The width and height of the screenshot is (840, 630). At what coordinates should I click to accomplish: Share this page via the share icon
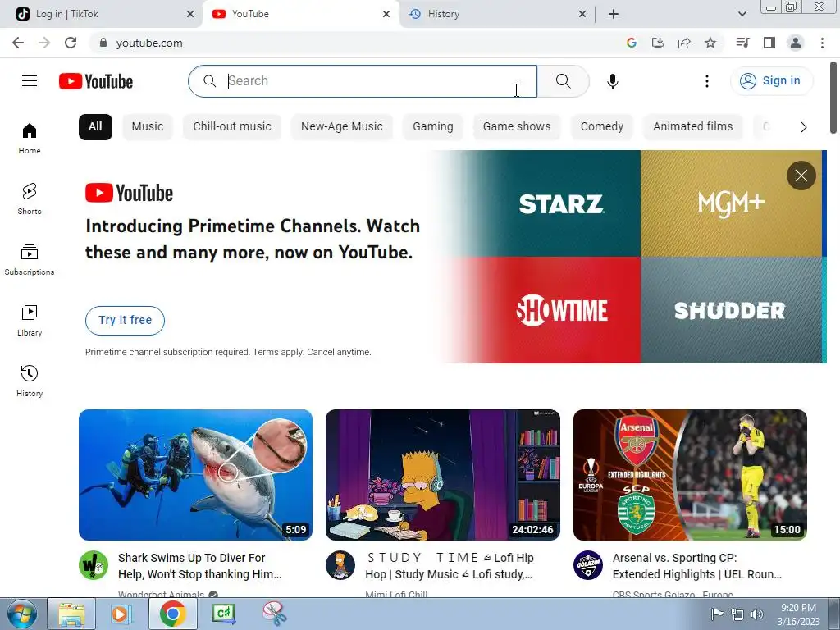point(684,43)
